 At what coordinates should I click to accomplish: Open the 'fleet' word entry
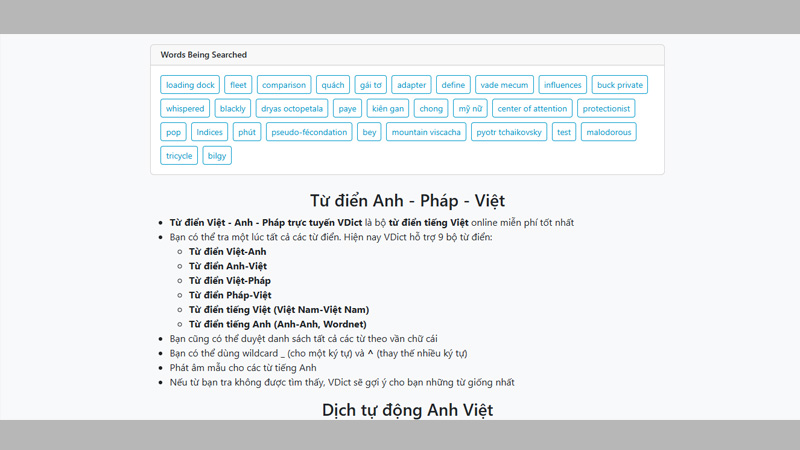[237, 85]
